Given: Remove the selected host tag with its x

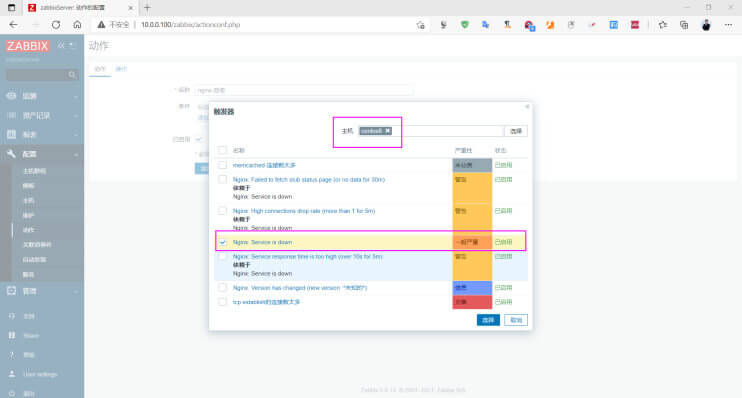Looking at the screenshot, I should pos(388,131).
